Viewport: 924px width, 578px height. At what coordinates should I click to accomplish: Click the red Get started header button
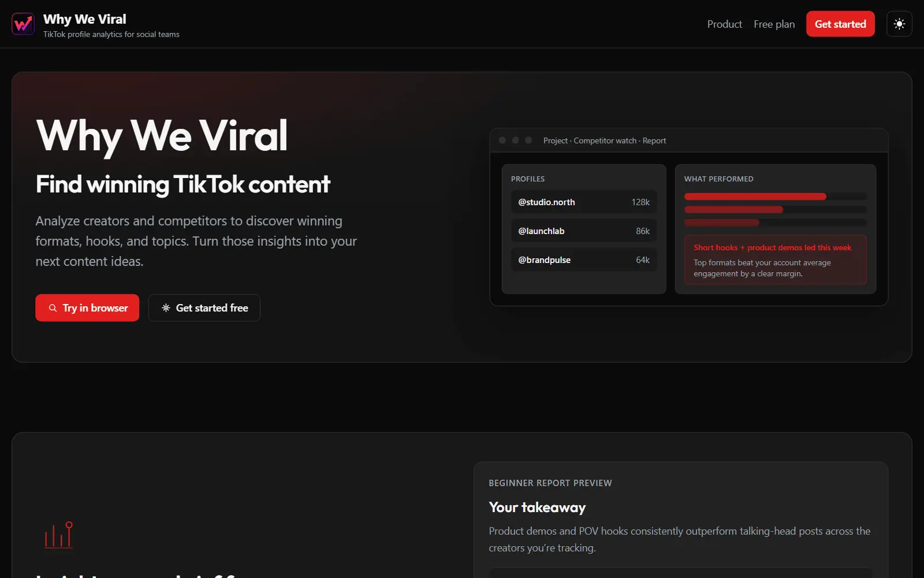coord(840,24)
